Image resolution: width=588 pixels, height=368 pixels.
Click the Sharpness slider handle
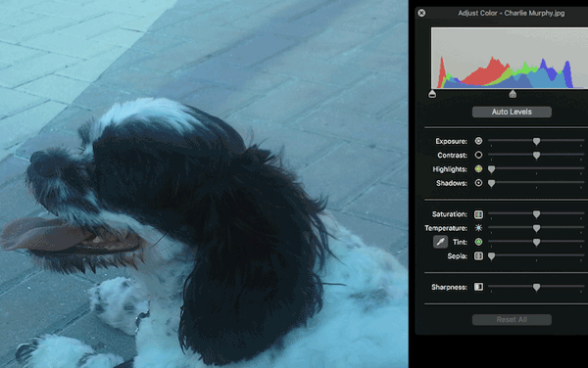click(537, 287)
